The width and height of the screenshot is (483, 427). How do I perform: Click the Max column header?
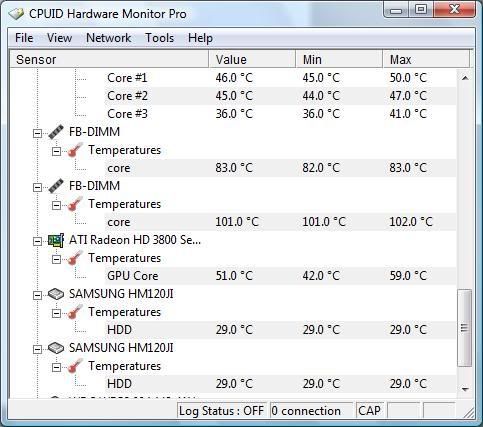pyautogui.click(x=426, y=59)
